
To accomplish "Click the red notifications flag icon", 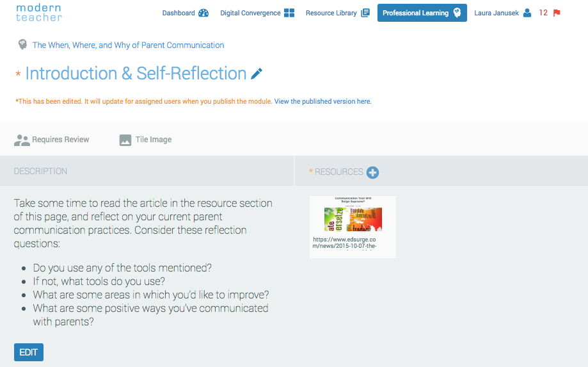I will click(557, 13).
